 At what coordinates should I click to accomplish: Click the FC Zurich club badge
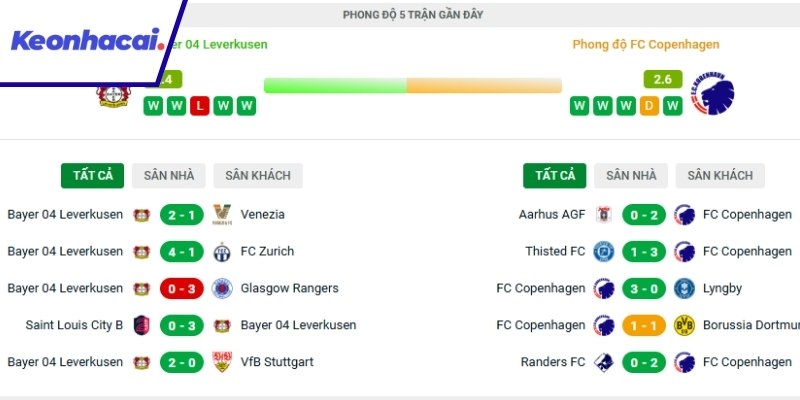(x=222, y=251)
